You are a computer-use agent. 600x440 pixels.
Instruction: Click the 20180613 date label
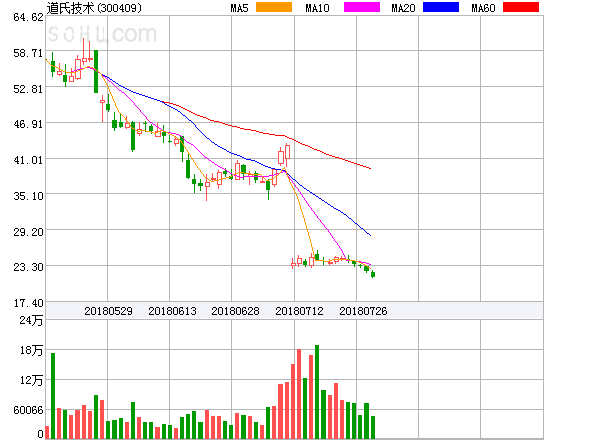[172, 311]
